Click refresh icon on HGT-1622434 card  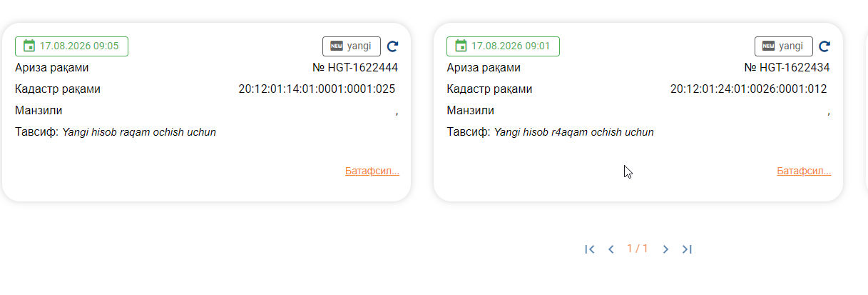(x=824, y=46)
